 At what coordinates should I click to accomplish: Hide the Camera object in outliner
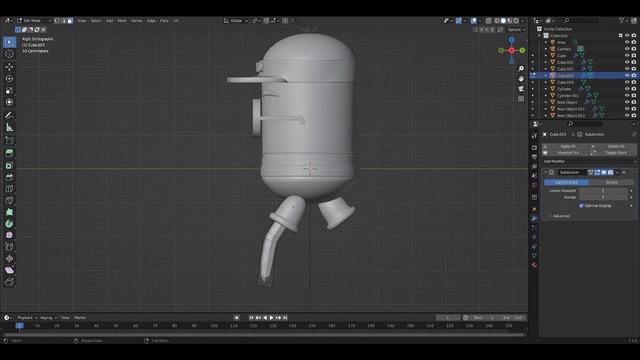click(x=627, y=49)
